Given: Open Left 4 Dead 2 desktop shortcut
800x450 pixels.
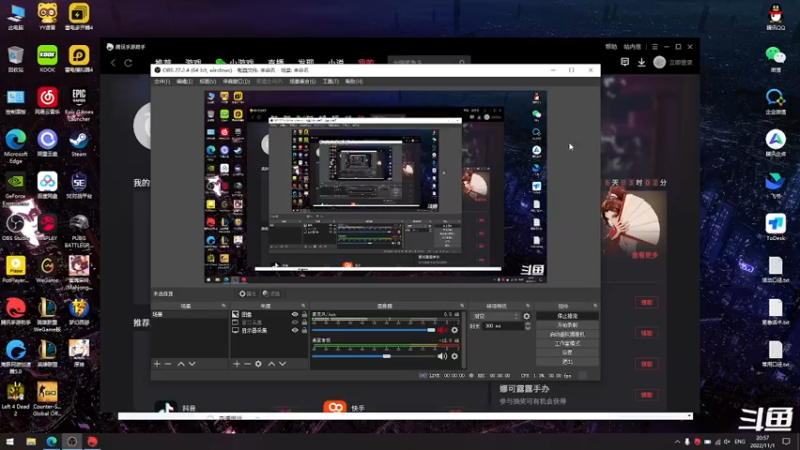Looking at the screenshot, I should click(x=15, y=399).
